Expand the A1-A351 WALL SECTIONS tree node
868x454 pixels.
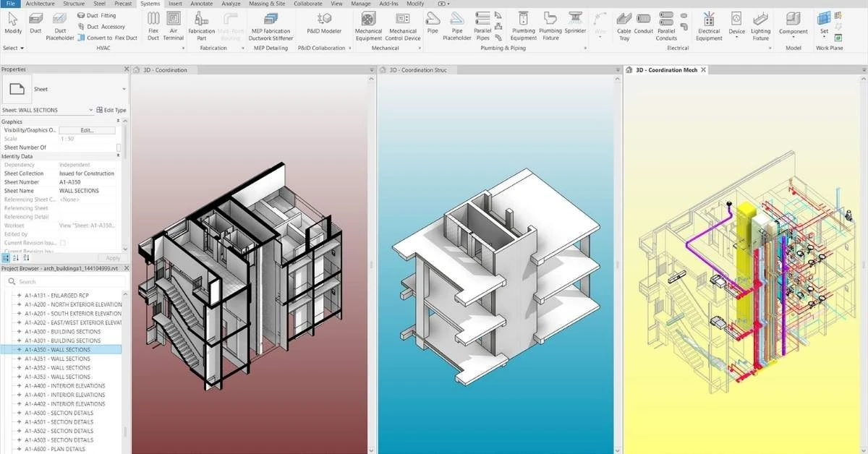pyautogui.click(x=20, y=359)
